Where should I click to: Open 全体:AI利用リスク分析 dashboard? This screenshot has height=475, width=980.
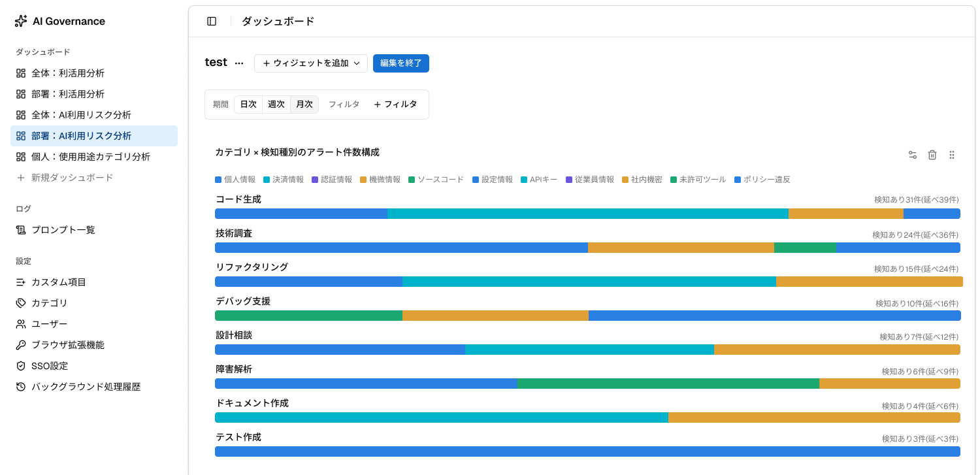pyautogui.click(x=94, y=115)
